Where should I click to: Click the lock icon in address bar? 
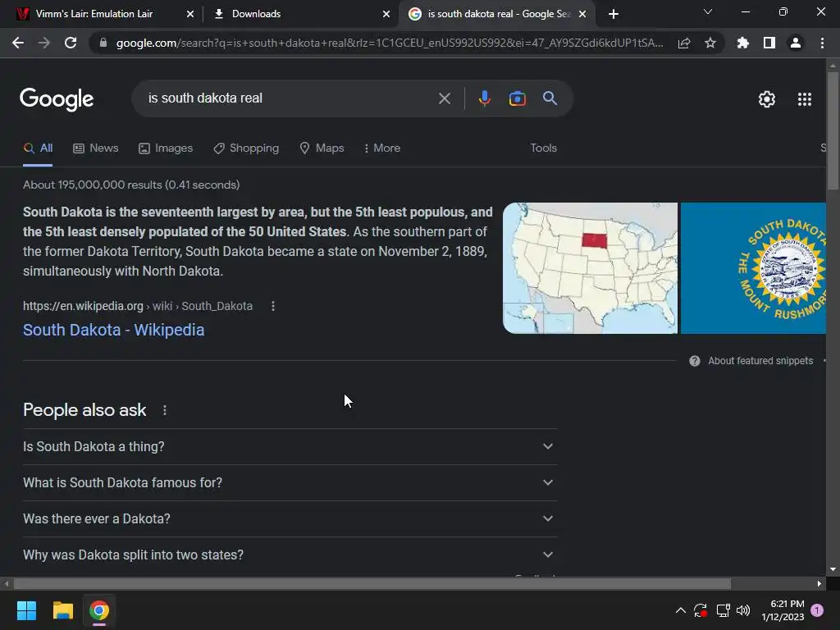click(x=103, y=43)
